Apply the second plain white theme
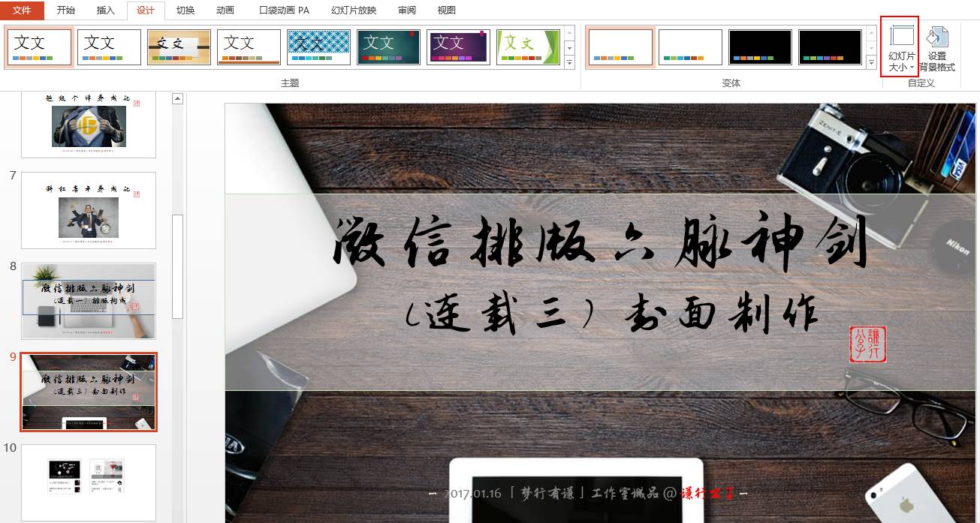The image size is (980, 523). [x=110, y=47]
